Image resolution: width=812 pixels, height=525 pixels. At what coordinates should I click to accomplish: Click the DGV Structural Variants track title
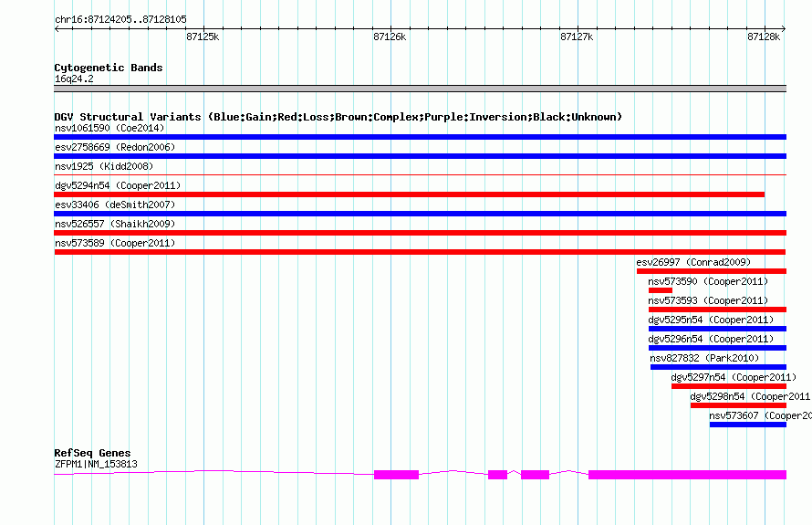pos(338,117)
